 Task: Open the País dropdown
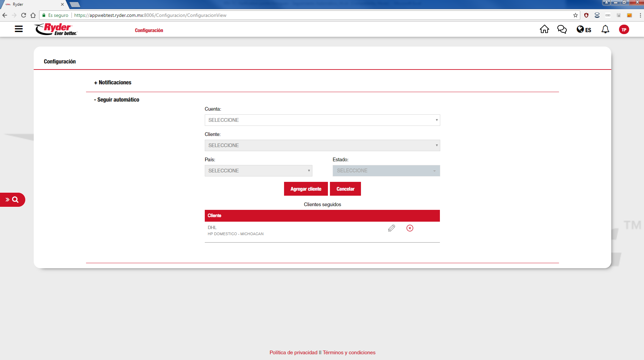[258, 171]
